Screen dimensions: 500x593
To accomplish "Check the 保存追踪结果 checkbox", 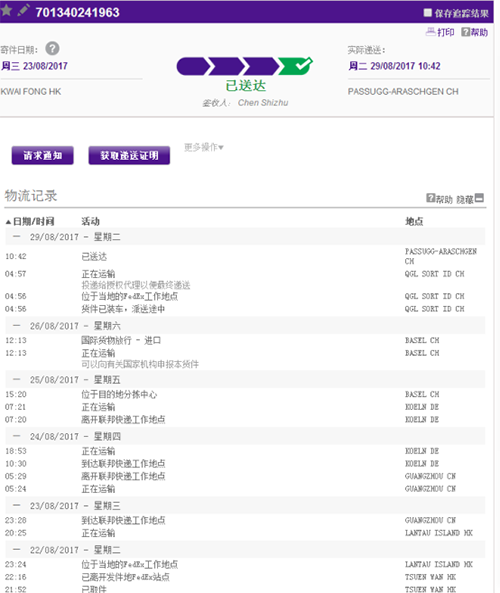I will click(x=427, y=13).
